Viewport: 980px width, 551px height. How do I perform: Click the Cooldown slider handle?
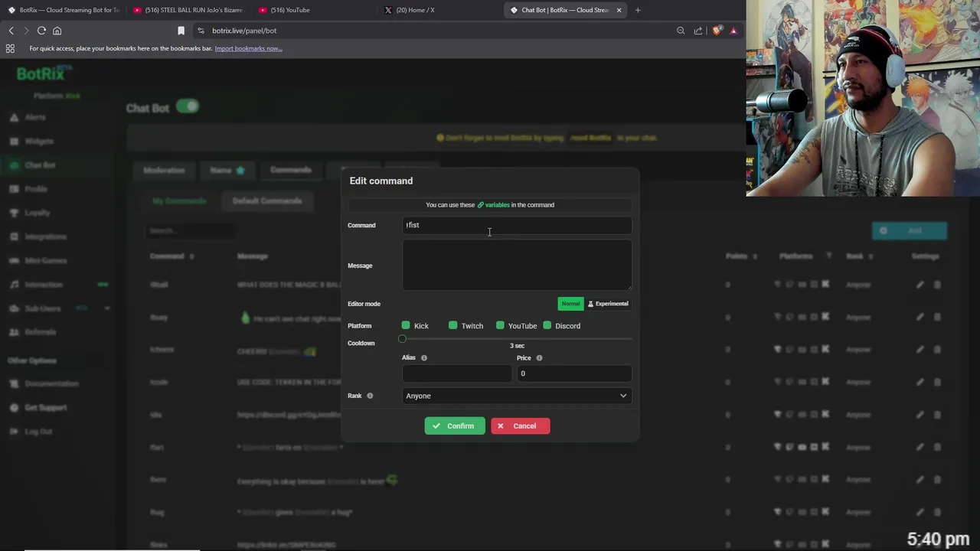pos(402,338)
